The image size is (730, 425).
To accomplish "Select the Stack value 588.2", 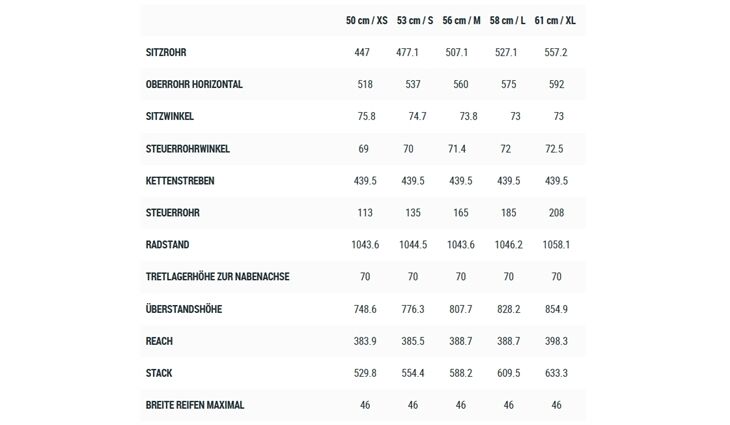I will click(461, 373).
